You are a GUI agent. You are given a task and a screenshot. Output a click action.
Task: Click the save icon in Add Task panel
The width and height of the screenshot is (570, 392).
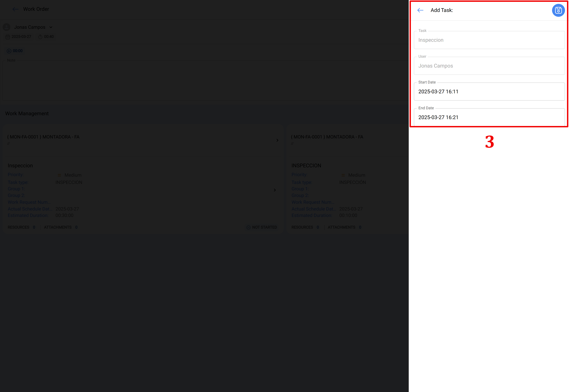coord(558,10)
